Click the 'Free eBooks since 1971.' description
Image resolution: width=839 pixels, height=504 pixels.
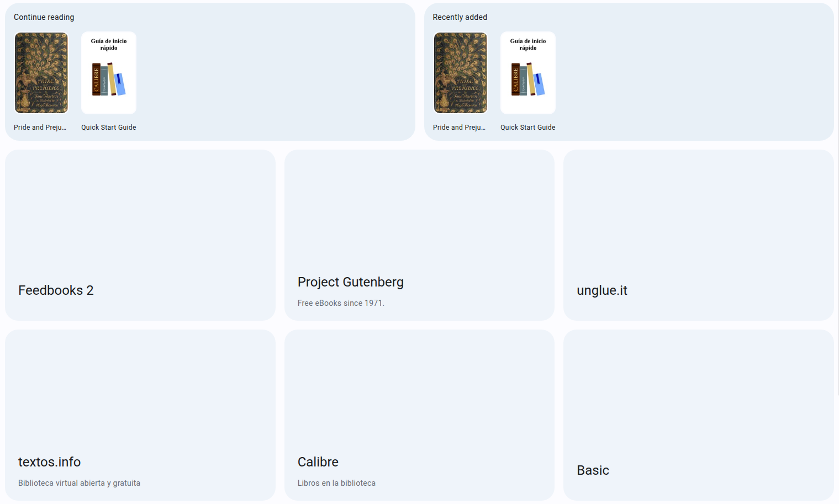pyautogui.click(x=341, y=303)
